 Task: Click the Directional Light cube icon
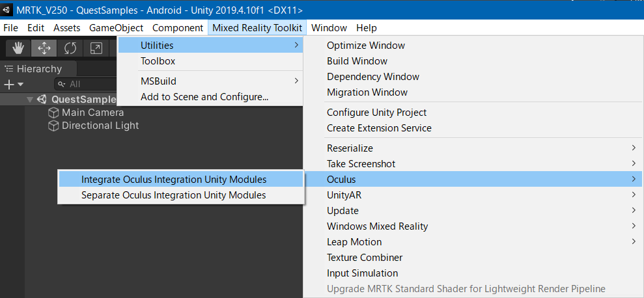(x=53, y=126)
